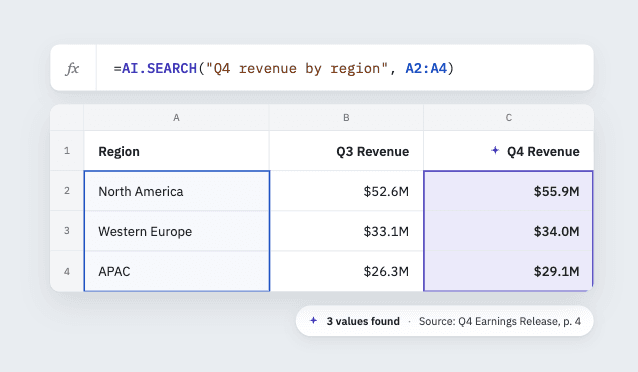Click the 3 values found label
638x372 pixels.
coord(363,321)
